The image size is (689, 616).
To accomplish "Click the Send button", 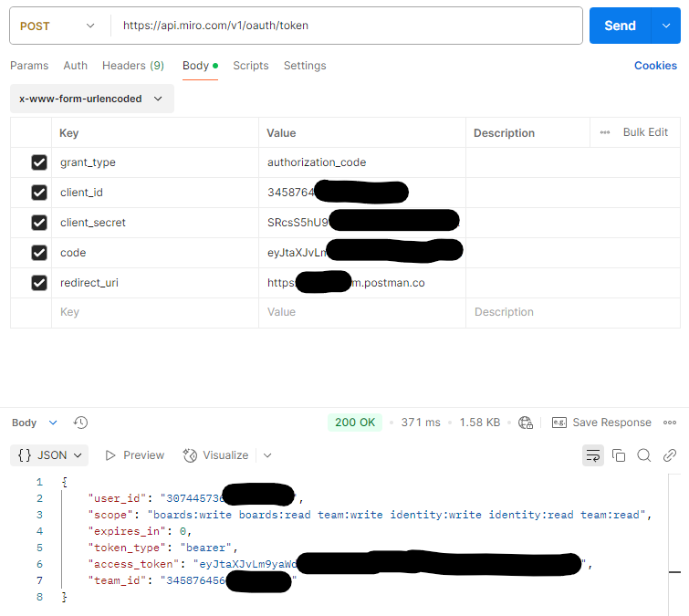I will [620, 26].
